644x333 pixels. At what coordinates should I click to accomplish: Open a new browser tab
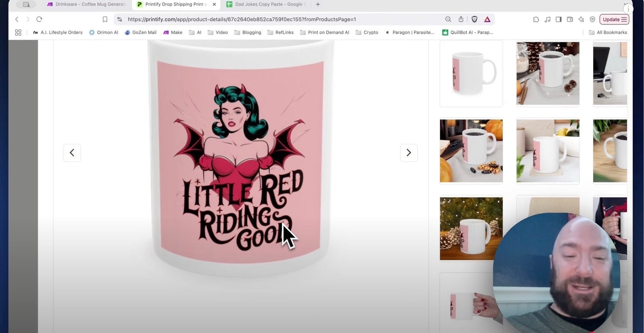click(318, 4)
